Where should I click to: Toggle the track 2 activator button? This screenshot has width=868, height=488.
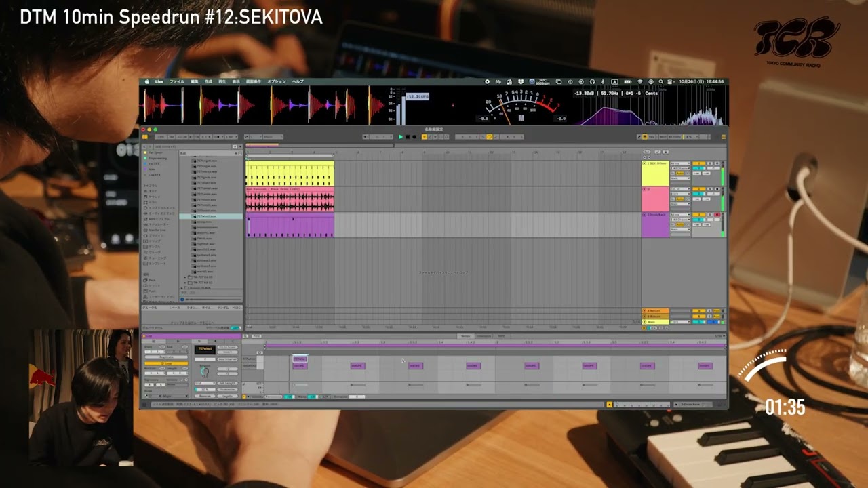pos(699,189)
